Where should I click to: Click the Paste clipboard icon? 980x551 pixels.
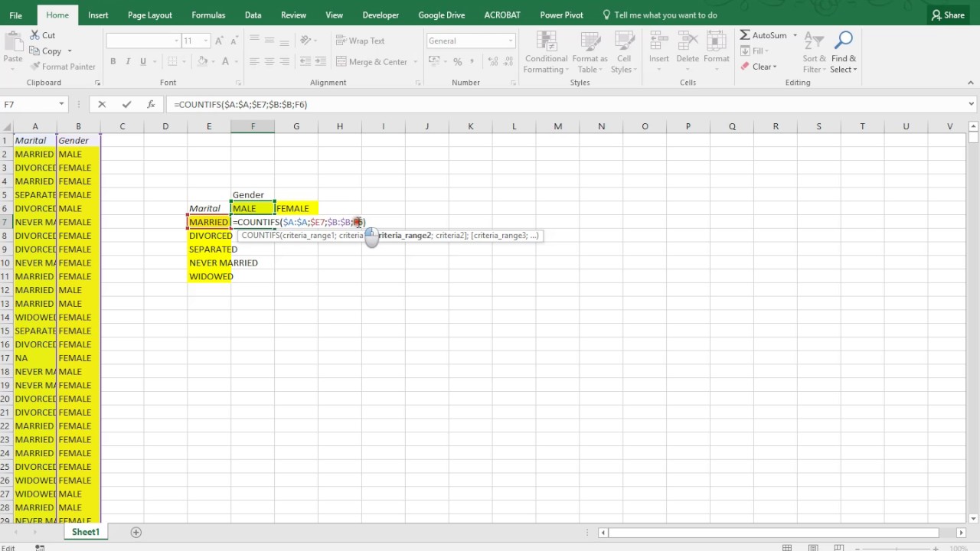click(x=13, y=41)
